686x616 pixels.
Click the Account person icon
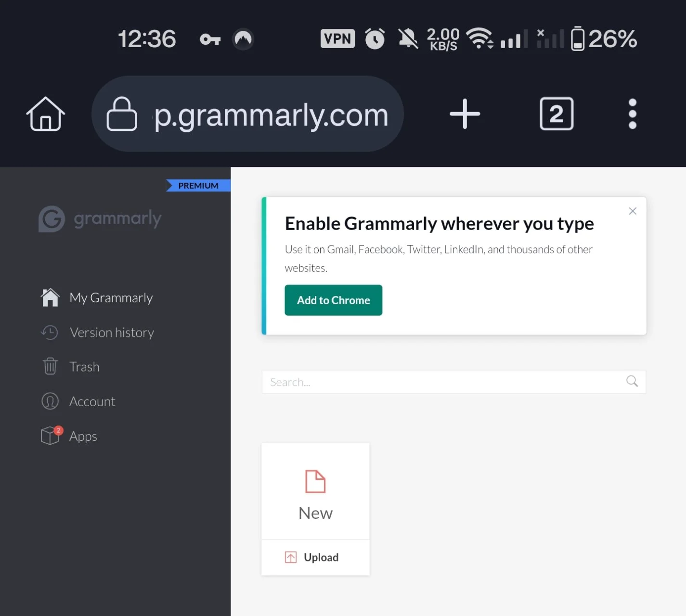[50, 401]
